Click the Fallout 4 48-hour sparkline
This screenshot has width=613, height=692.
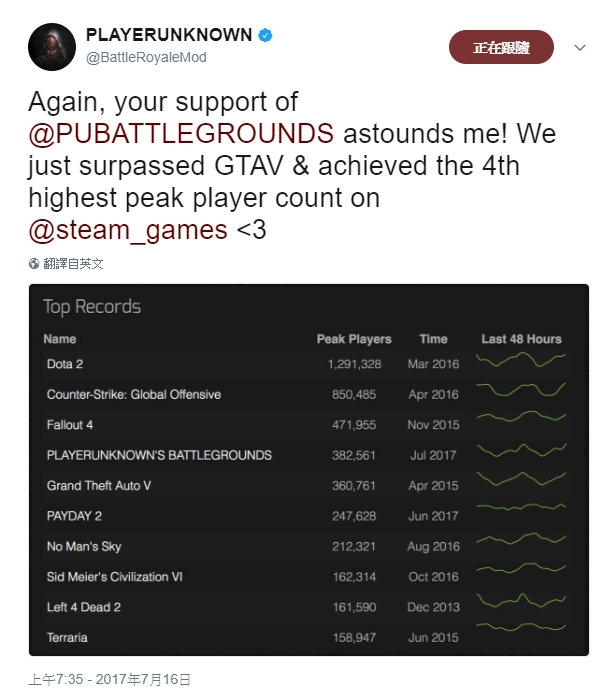point(521,417)
